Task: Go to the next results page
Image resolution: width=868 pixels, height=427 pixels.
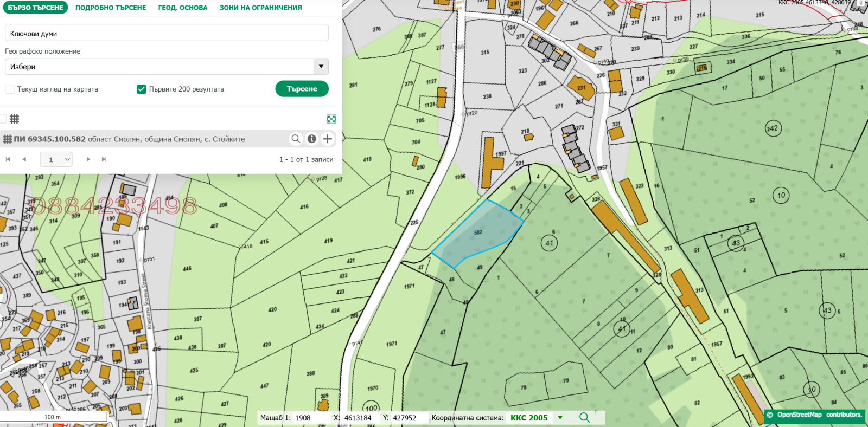Action: [x=88, y=159]
